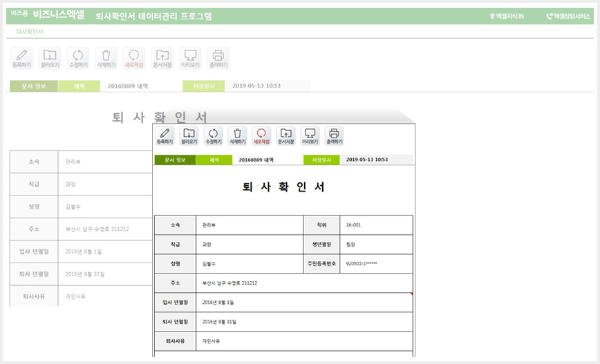Open the 퇴사확인서 tab below header

tap(30, 32)
